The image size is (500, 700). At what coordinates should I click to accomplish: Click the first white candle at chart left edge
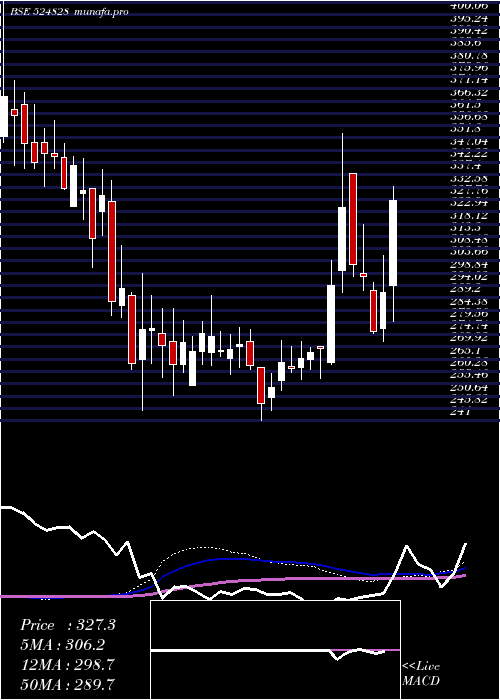point(4,117)
